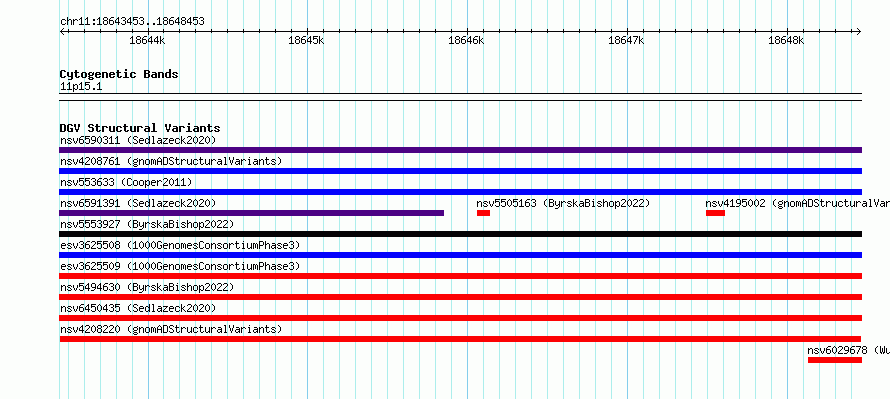Click the 11p15.1 cytogenetic band bar
This screenshot has height=399, width=890.
pyautogui.click(x=460, y=97)
